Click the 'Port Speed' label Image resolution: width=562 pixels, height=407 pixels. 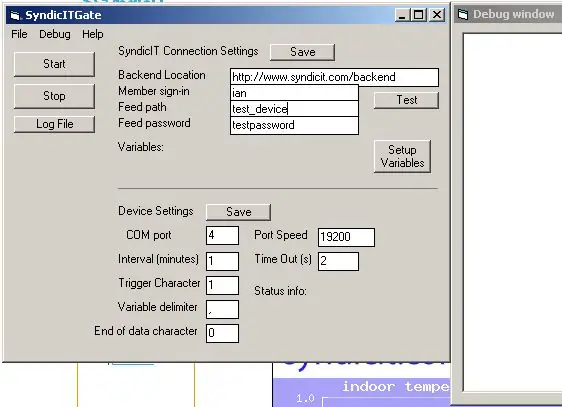[281, 235]
